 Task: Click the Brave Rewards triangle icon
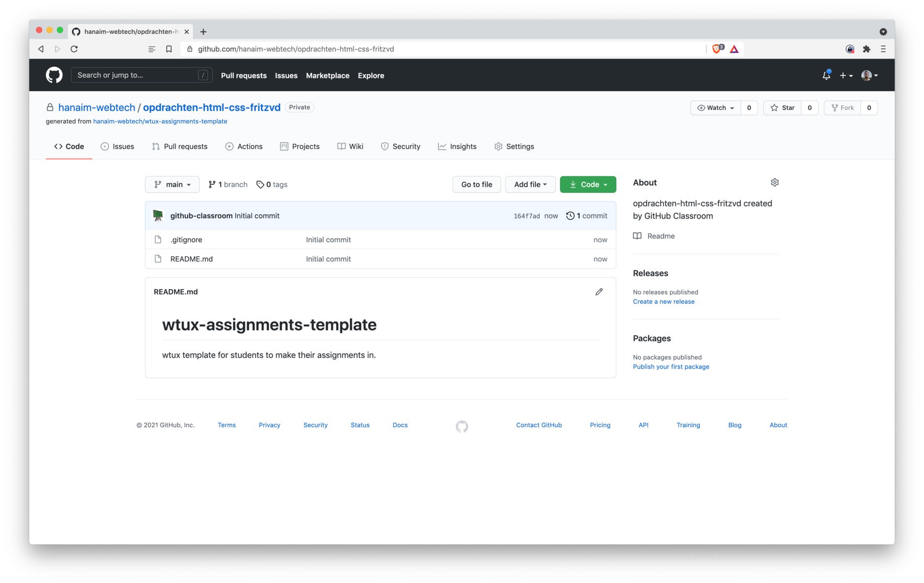(x=734, y=49)
